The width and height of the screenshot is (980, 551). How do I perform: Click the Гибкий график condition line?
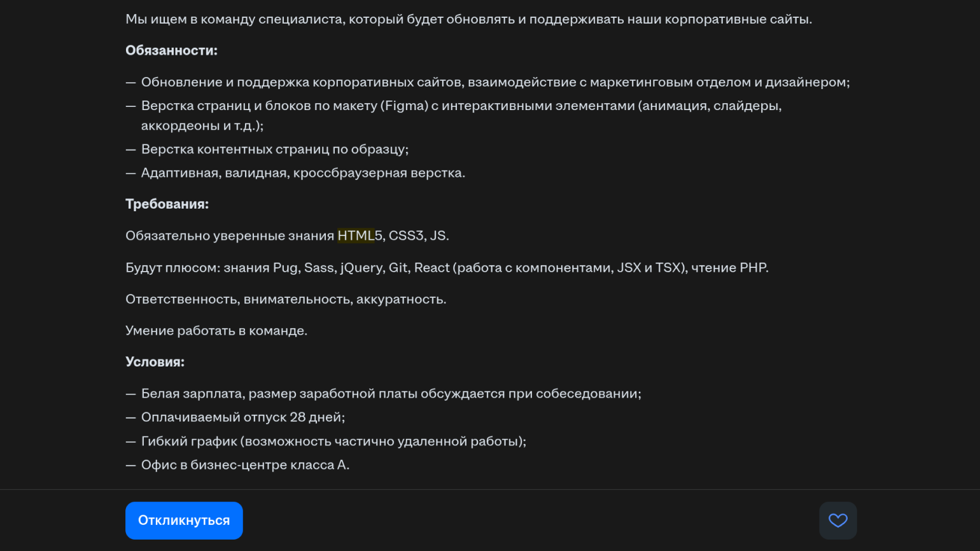click(x=333, y=442)
